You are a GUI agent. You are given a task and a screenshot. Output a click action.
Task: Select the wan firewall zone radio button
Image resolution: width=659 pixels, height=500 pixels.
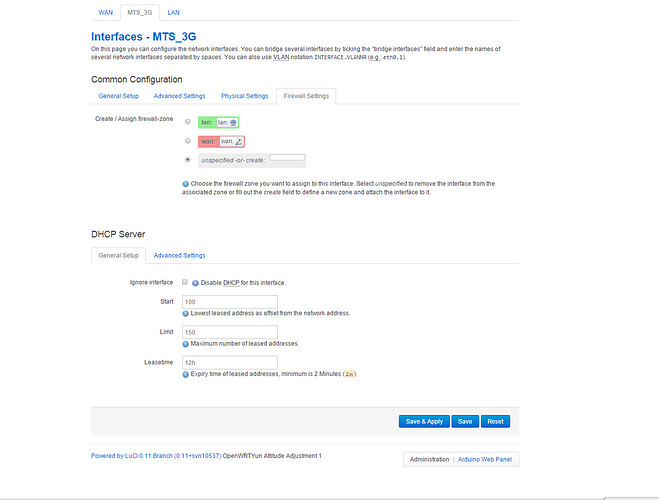coord(188,141)
